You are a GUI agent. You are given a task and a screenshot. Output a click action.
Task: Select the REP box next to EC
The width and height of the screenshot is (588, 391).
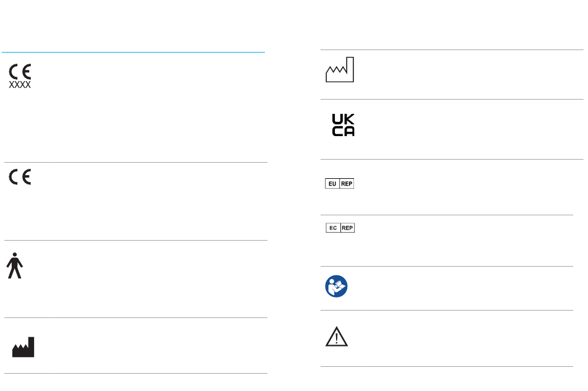pos(348,228)
